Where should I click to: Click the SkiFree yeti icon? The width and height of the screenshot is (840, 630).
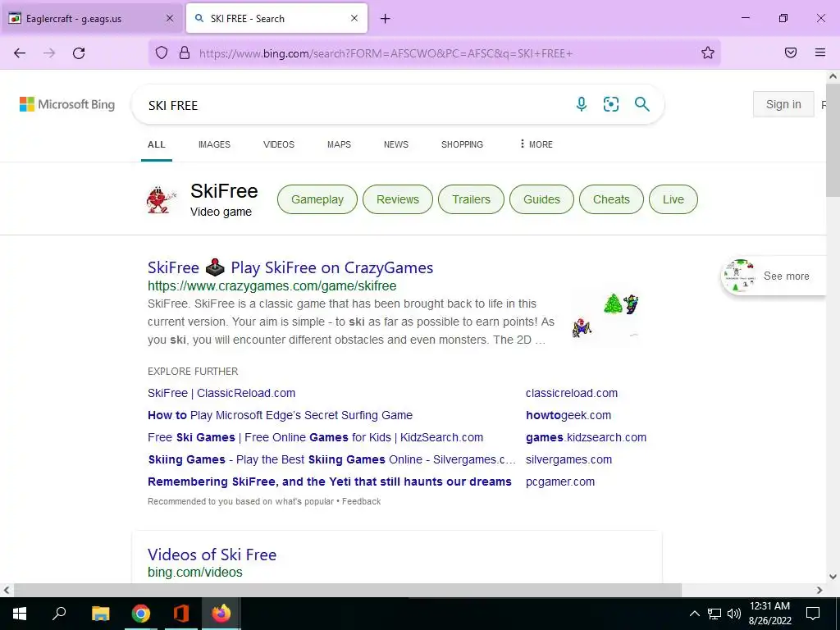click(x=161, y=200)
